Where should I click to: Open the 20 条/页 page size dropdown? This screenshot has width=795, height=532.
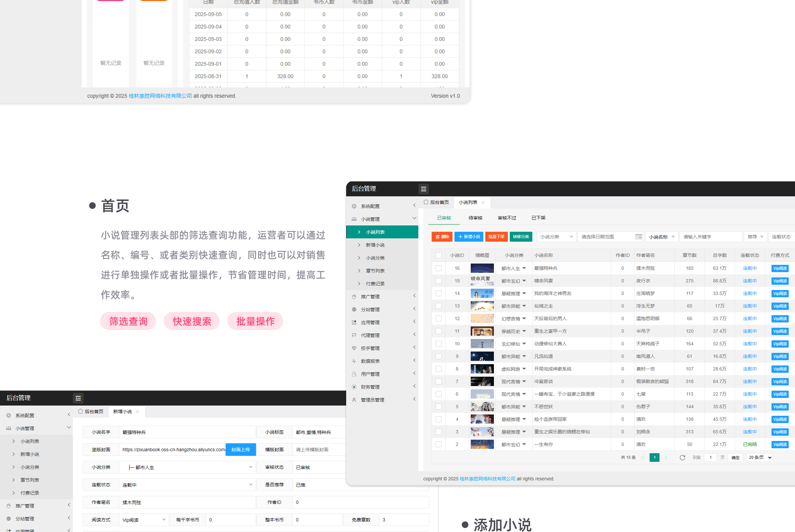(x=760, y=458)
